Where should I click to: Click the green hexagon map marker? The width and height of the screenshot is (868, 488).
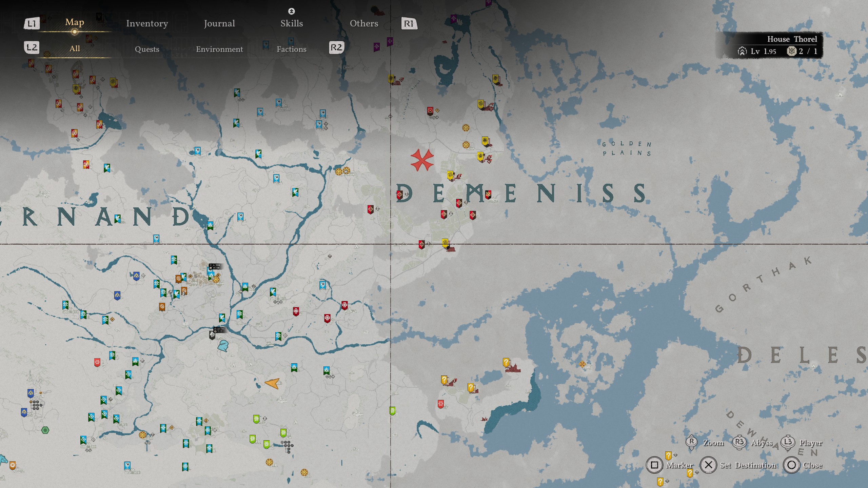45,430
